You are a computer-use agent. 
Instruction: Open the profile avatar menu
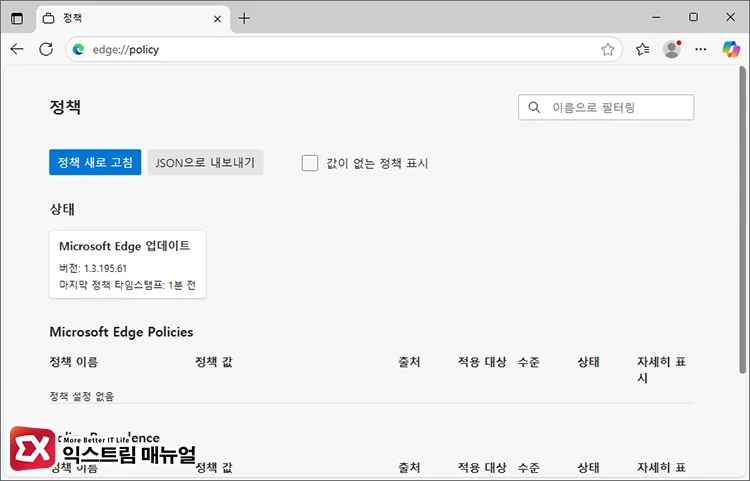[672, 49]
